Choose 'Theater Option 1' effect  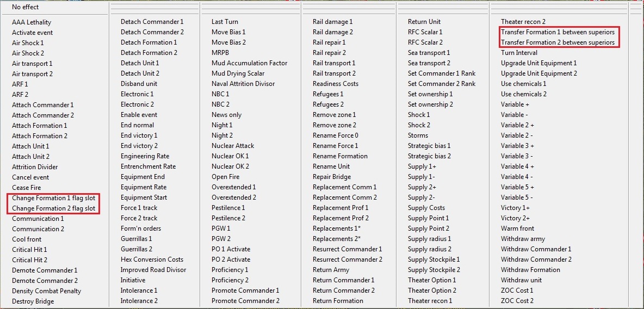[432, 280]
